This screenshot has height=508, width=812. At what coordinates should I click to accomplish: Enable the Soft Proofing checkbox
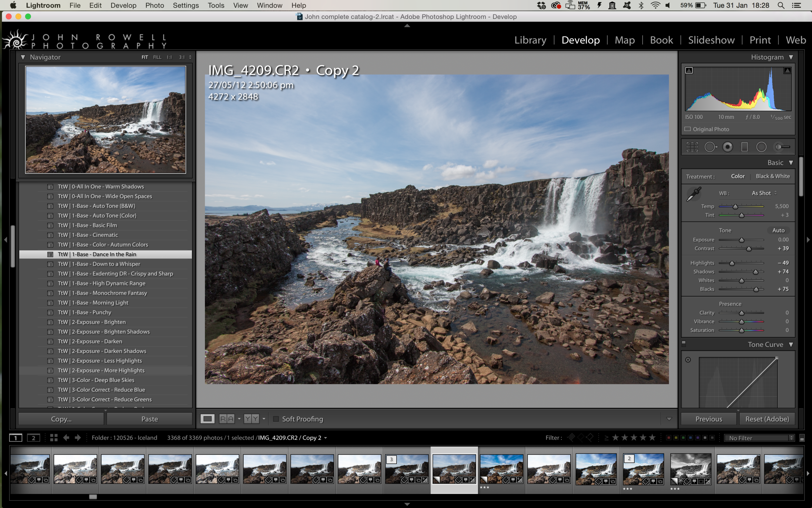(x=276, y=419)
